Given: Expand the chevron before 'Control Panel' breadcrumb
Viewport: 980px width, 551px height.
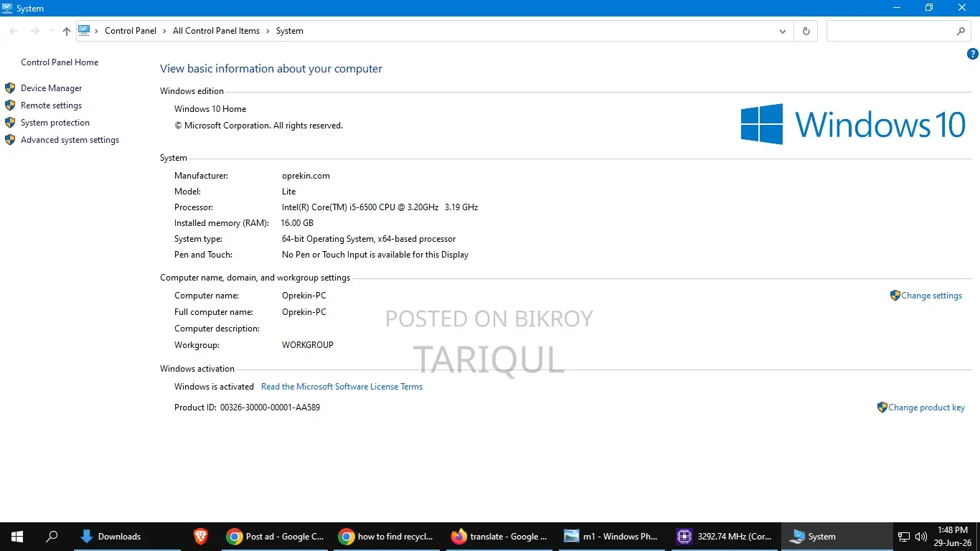Looking at the screenshot, I should coord(97,31).
